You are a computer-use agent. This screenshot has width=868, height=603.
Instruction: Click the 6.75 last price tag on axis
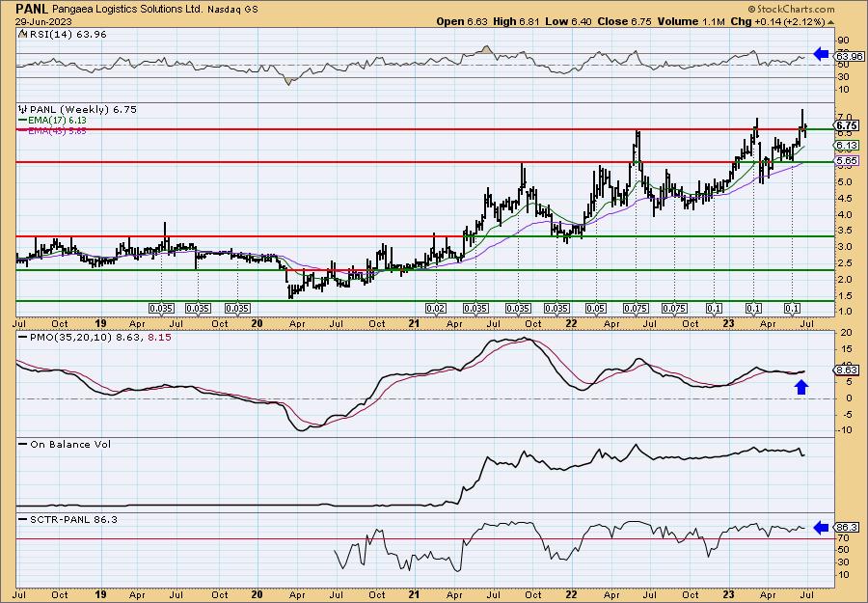pyautogui.click(x=849, y=125)
